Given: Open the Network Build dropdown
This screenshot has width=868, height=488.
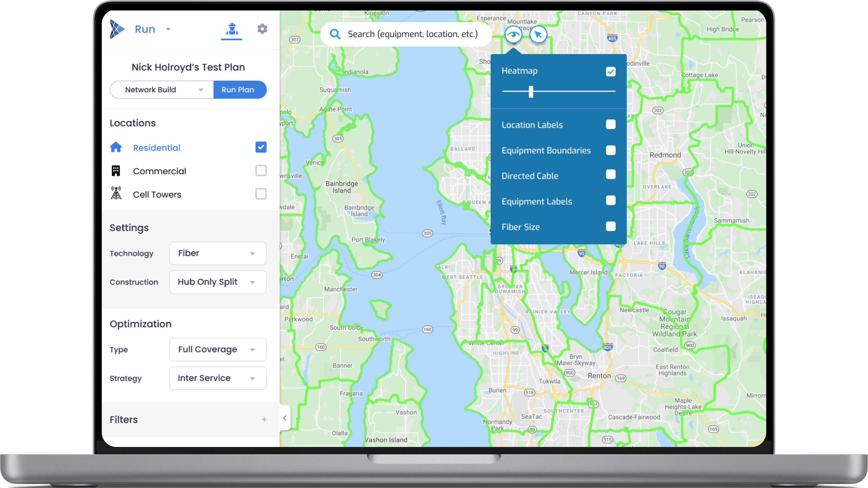Looking at the screenshot, I should click(x=162, y=89).
